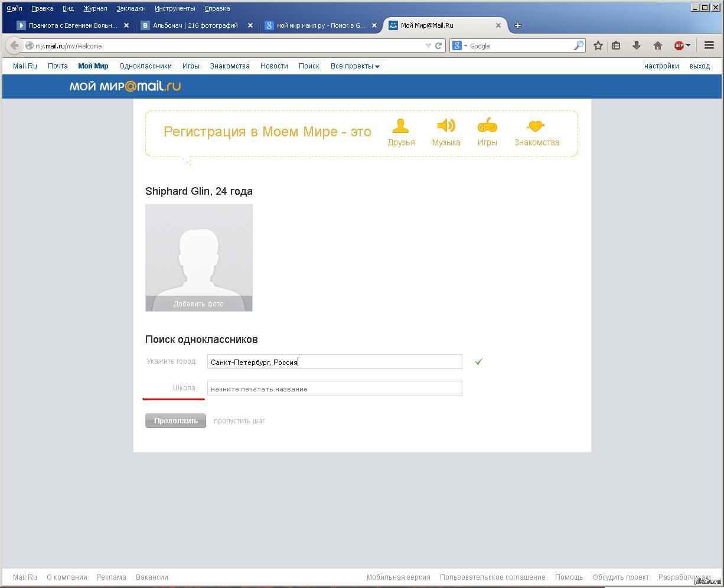Click the Mail.Ru link in top navigation
The width and height of the screenshot is (724, 588).
click(x=25, y=66)
